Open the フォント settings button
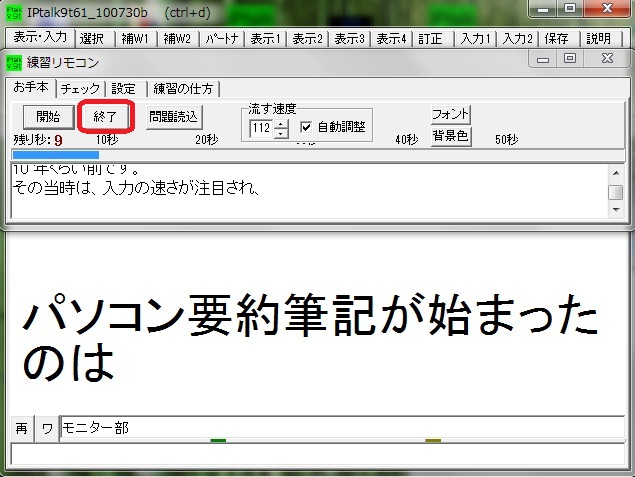The height and width of the screenshot is (477, 635). (451, 114)
